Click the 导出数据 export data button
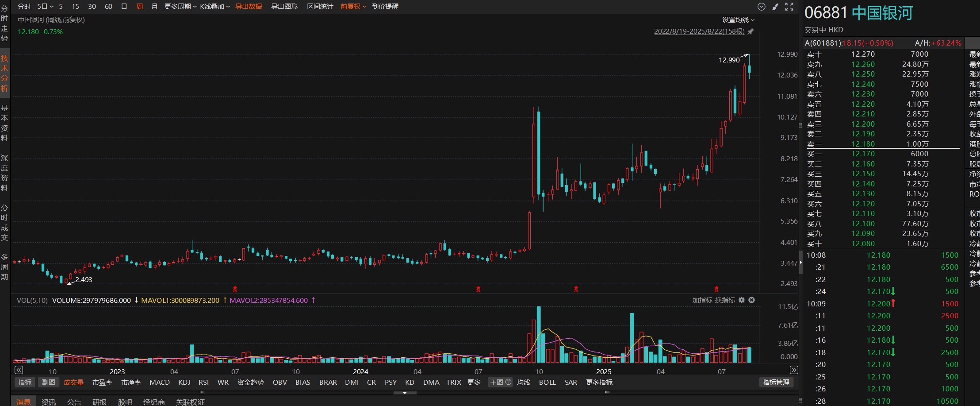This screenshot has height=406, width=980. click(249, 7)
